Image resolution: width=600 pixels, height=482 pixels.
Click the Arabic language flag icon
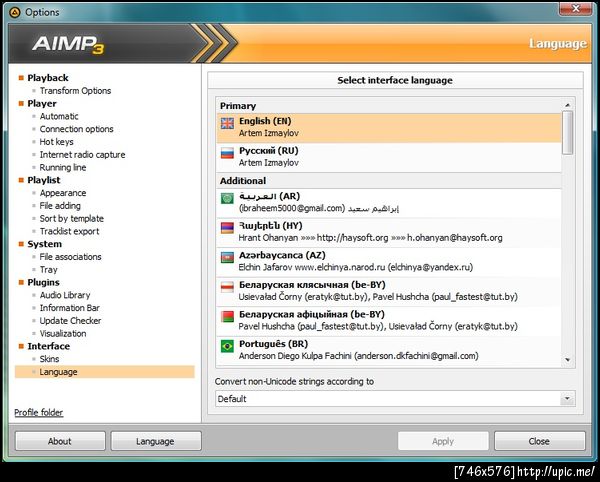coord(227,199)
